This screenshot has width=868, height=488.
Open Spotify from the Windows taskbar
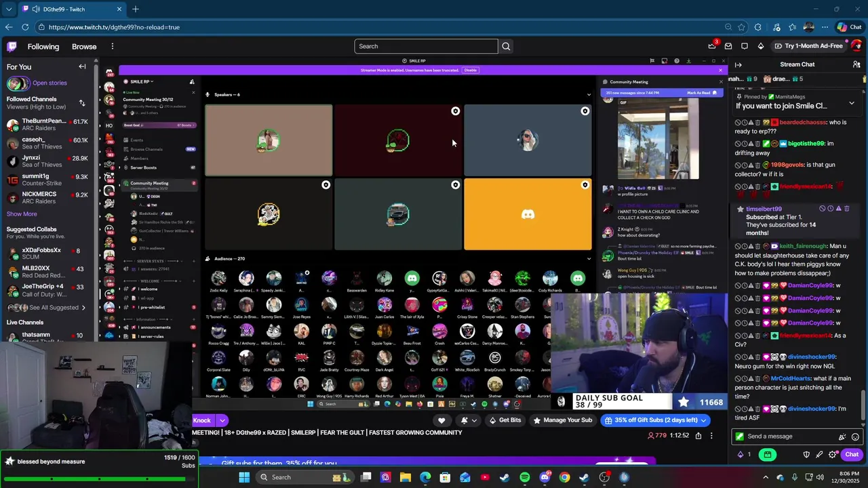pos(524,477)
